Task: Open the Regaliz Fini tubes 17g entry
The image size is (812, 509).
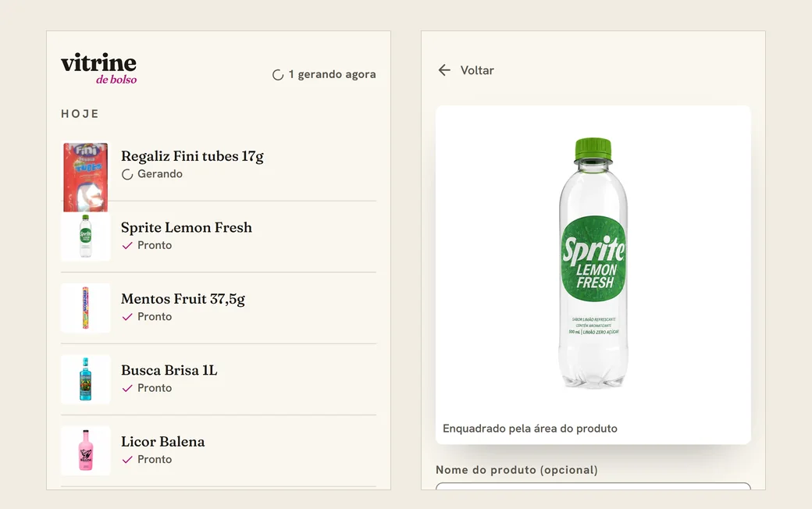Action: pos(219,165)
